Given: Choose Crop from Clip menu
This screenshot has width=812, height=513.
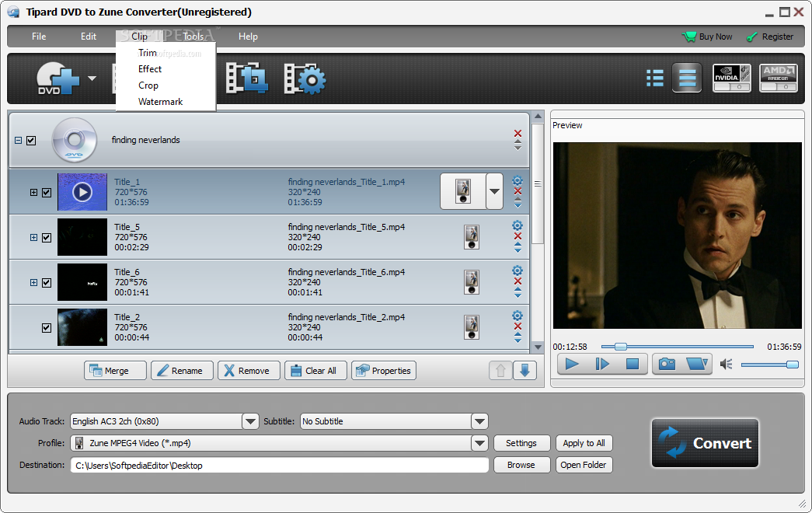Looking at the screenshot, I should click(148, 85).
